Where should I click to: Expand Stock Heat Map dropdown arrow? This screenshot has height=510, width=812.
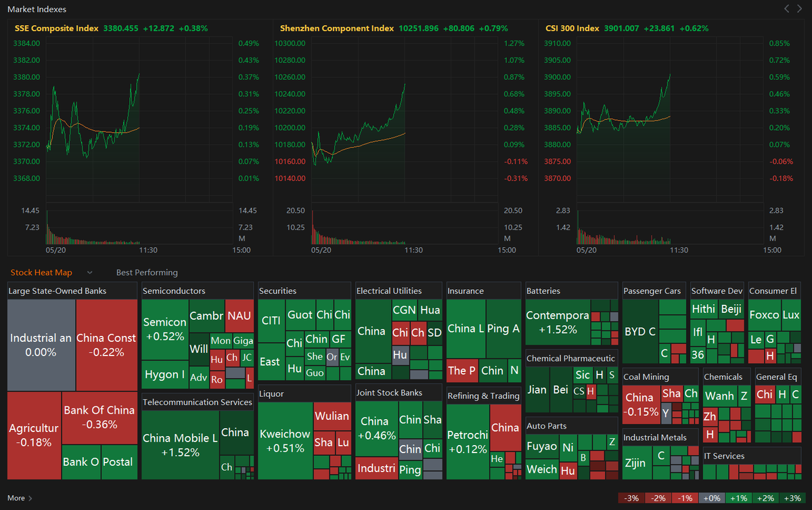[89, 272]
